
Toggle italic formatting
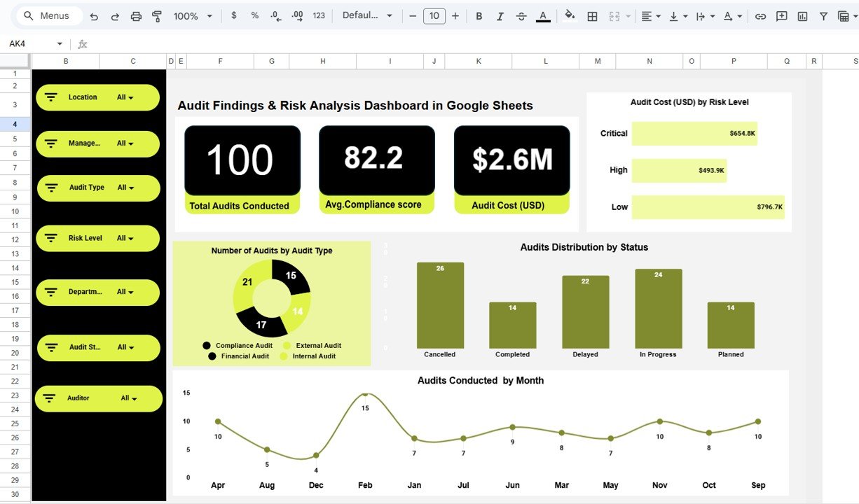click(x=500, y=15)
